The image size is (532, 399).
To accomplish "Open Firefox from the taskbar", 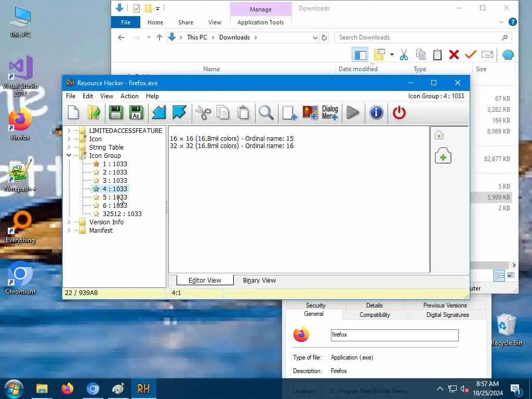I will 67,389.
